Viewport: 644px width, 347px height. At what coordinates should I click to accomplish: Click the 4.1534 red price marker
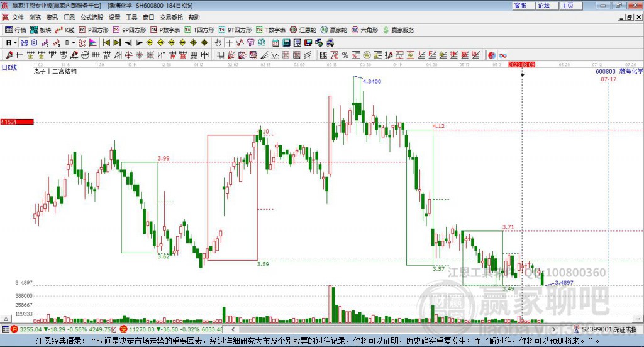[x=17, y=122]
